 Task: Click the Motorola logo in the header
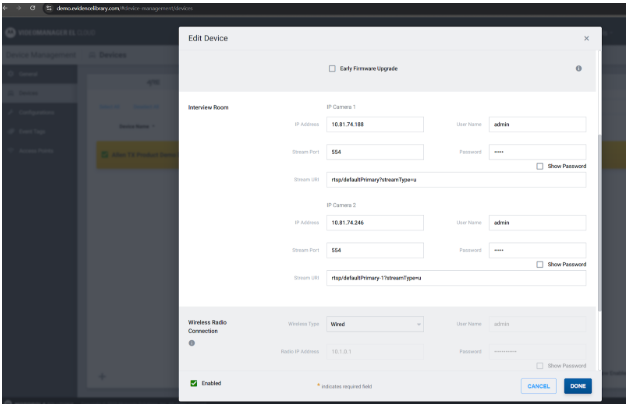coord(11,32)
